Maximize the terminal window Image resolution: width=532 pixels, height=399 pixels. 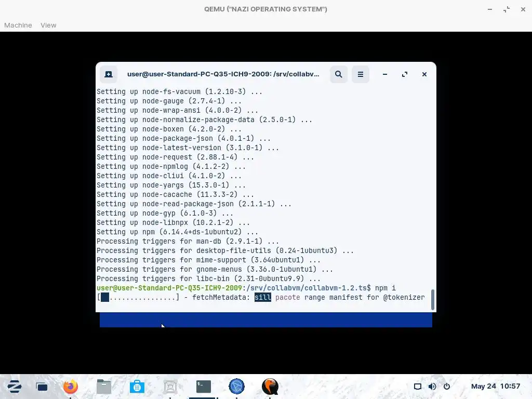[x=404, y=74]
